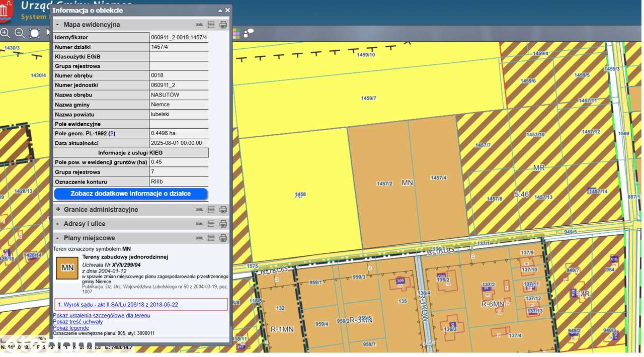This screenshot has width=644, height=357.
Task: Click the zoom in magnifier tool
Action: (x=5, y=33)
